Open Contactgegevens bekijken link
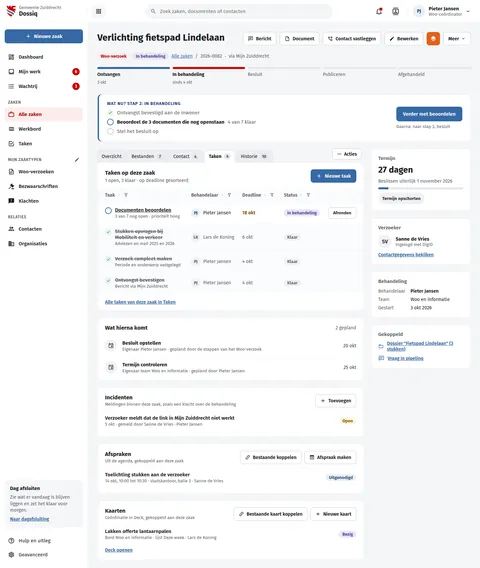Viewport: 480px width, 568px height. click(x=406, y=255)
